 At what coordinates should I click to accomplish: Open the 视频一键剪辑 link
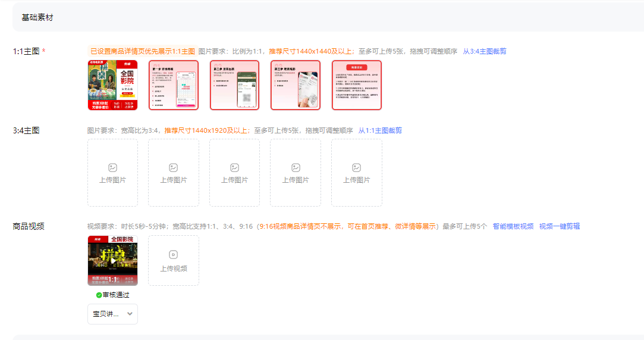coord(560,226)
